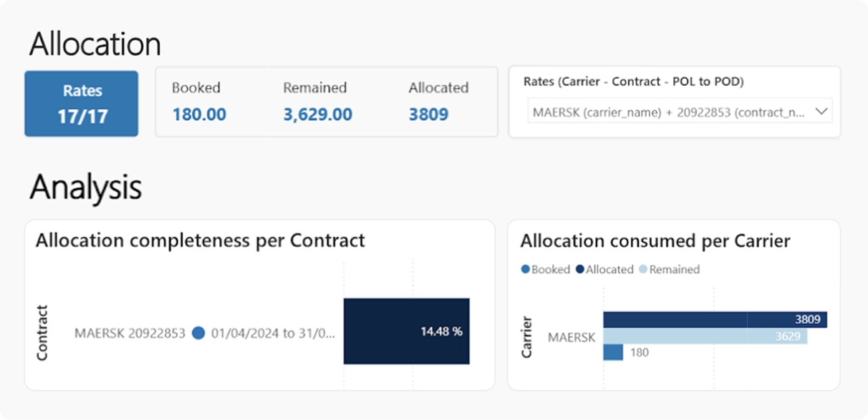This screenshot has width=868, height=420.
Task: Click the MAERSK 20922853 contract label
Action: click(x=132, y=332)
